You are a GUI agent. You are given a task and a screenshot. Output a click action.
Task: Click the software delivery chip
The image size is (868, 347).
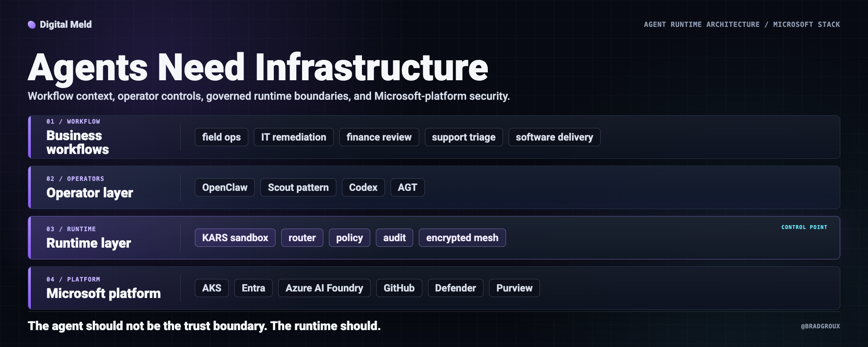555,137
